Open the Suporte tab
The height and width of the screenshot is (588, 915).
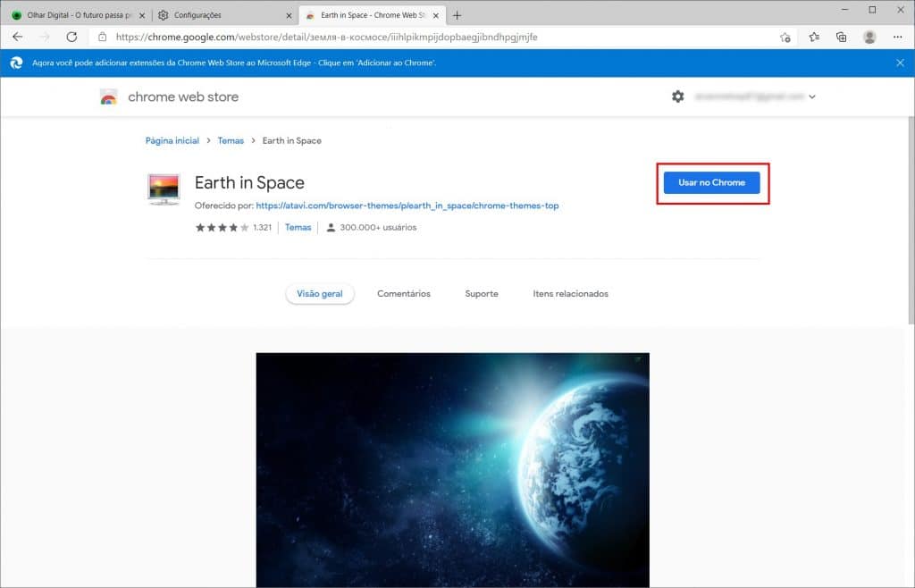tap(482, 293)
